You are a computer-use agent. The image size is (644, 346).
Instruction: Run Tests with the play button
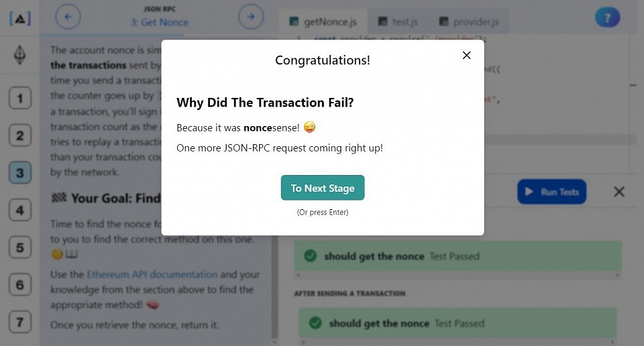(x=551, y=192)
